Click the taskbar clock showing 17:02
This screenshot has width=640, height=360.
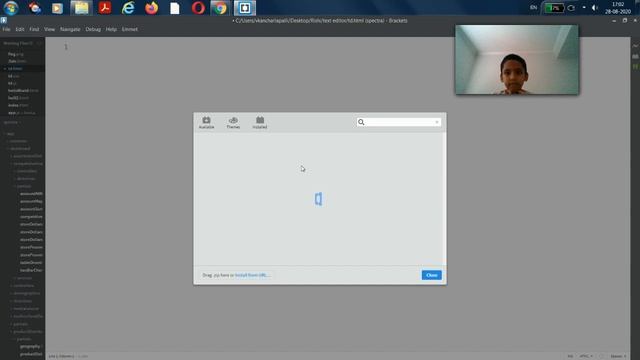[618, 8]
